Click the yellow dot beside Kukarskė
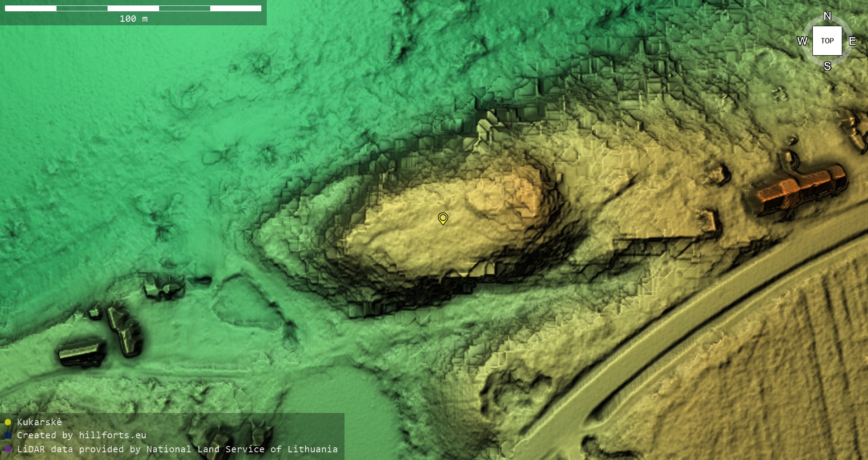This screenshot has width=868, height=460. (8, 422)
